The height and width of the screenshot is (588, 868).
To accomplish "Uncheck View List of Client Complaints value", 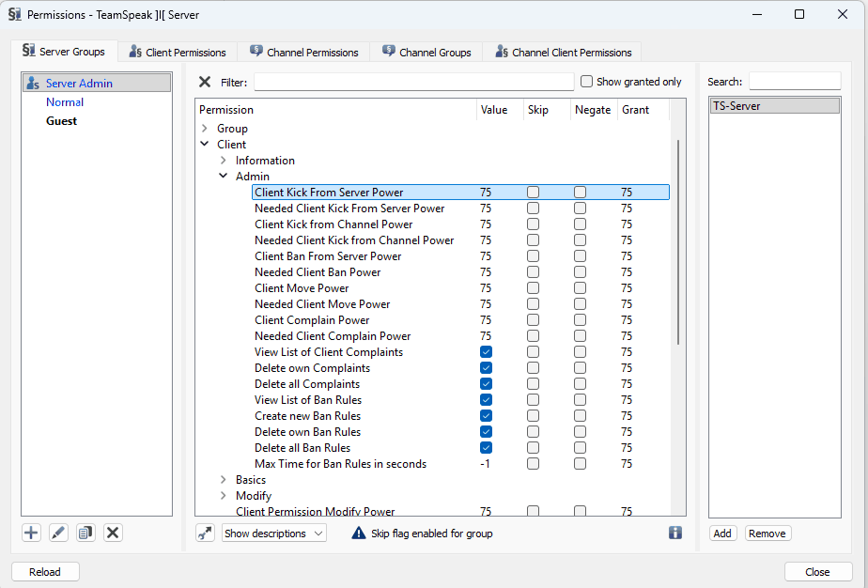I will [486, 352].
